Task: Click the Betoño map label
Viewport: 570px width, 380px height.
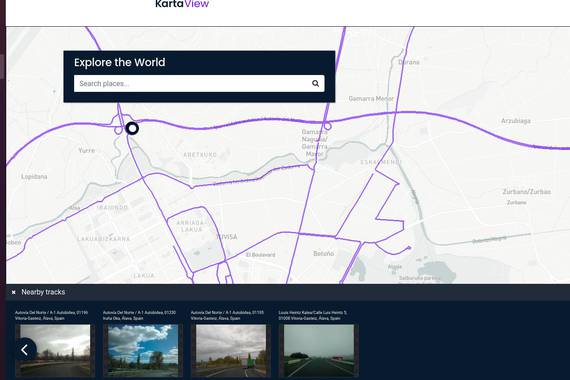Action: [324, 253]
